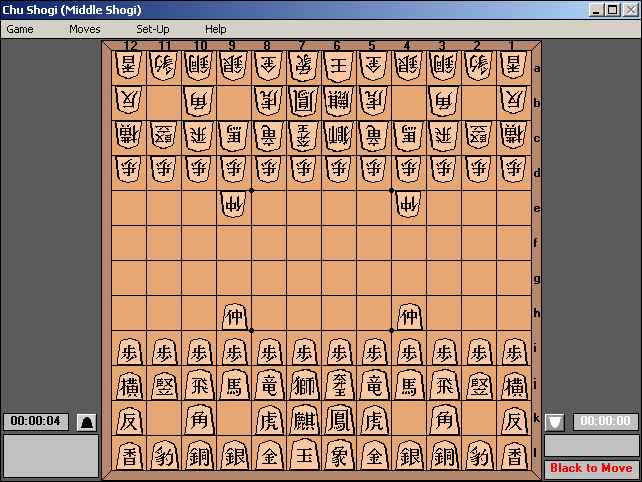This screenshot has width=642, height=482.
Task: Select Black's Copper General (銅) on 10l
Action: [x=199, y=455]
